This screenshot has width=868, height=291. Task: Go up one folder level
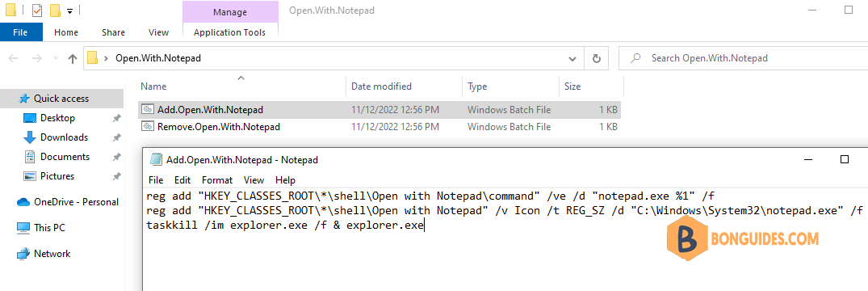72,58
